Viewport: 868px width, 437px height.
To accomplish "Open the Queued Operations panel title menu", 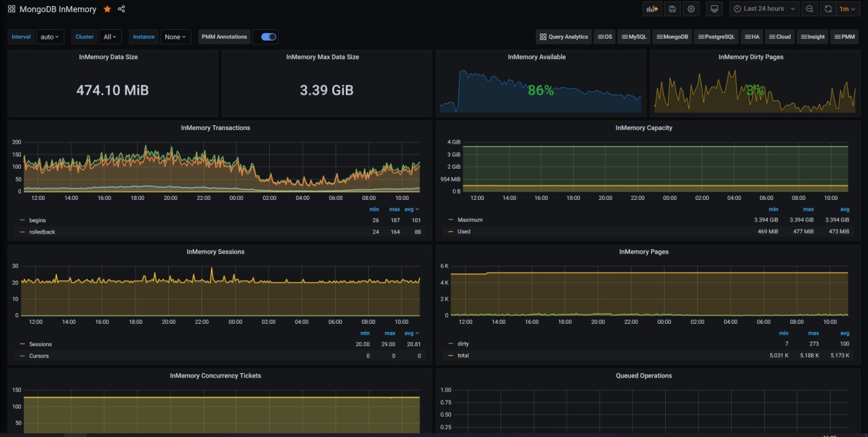I will pos(644,375).
